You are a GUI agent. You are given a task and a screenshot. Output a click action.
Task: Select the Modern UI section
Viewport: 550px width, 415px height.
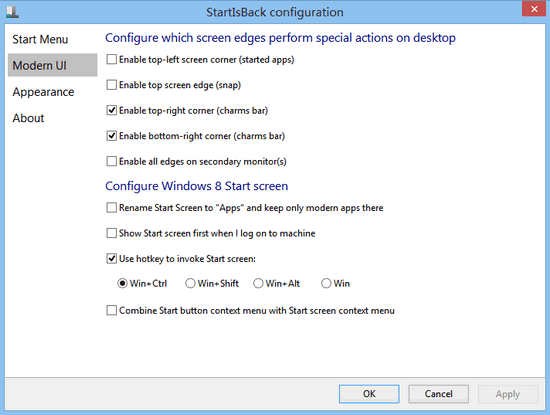coord(53,65)
